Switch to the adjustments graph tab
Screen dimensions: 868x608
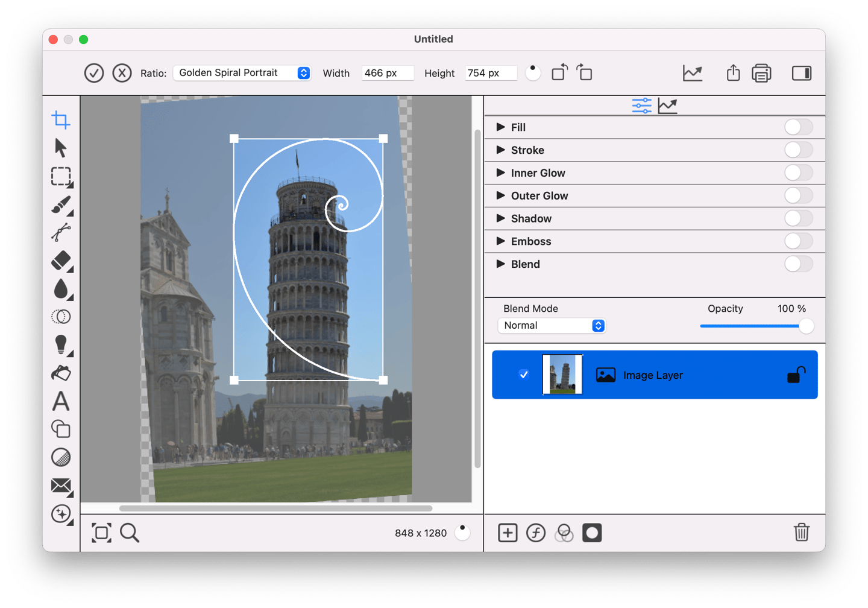click(x=667, y=106)
